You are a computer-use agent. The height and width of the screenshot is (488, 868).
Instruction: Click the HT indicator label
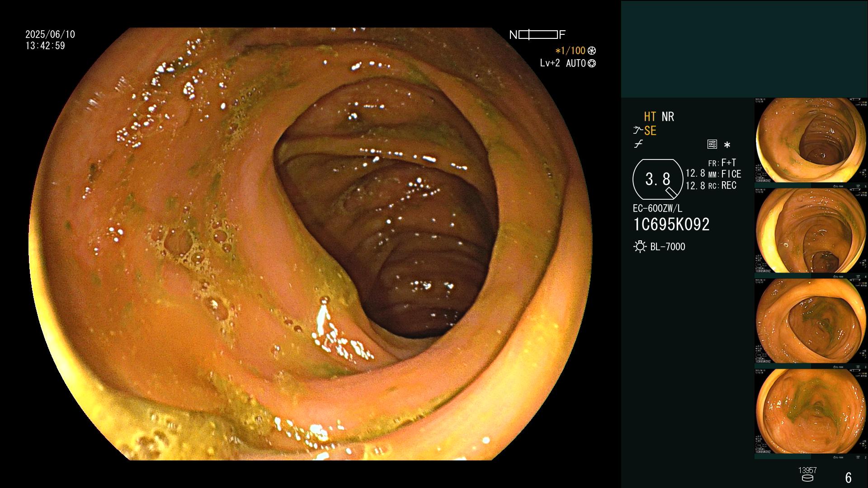(x=650, y=117)
